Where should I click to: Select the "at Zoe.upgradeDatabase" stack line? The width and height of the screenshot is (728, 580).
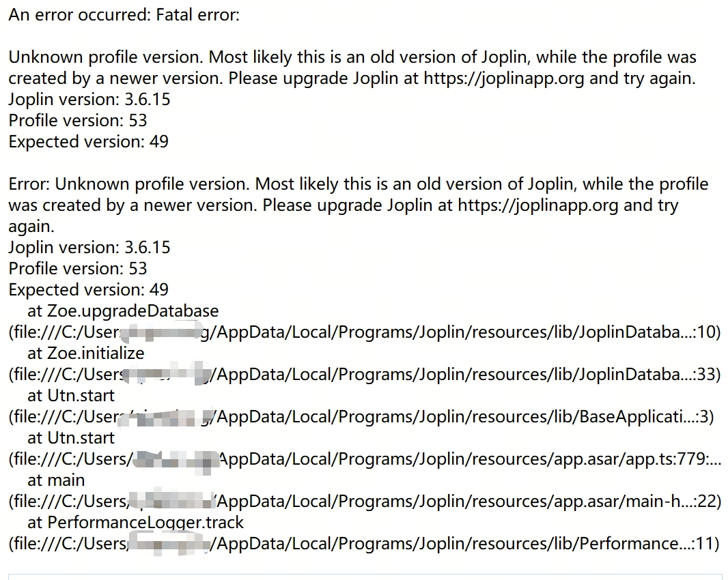pyautogui.click(x=123, y=311)
